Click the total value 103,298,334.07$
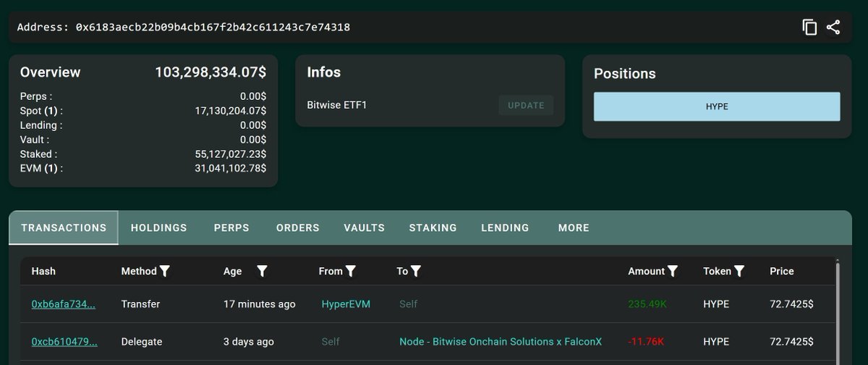The width and height of the screenshot is (868, 365). 210,72
